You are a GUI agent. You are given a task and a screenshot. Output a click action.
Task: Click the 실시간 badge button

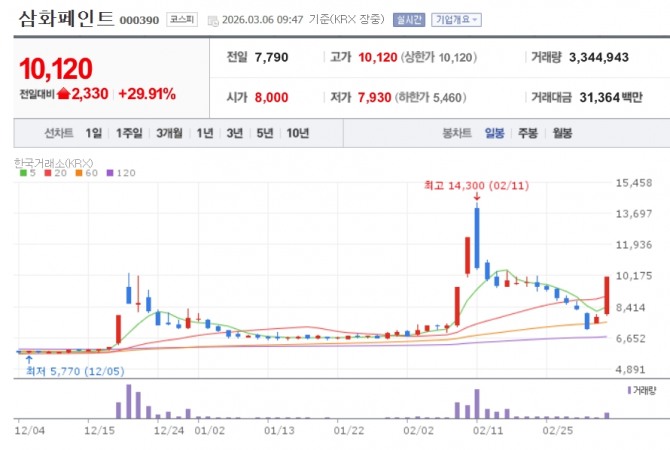click(409, 20)
